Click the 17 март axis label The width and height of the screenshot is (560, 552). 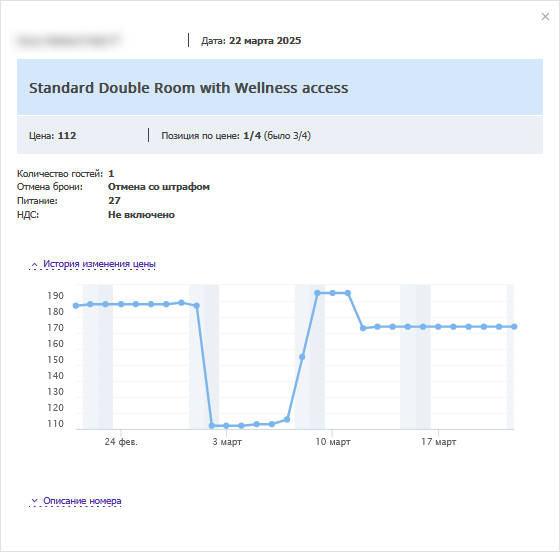[x=439, y=442]
